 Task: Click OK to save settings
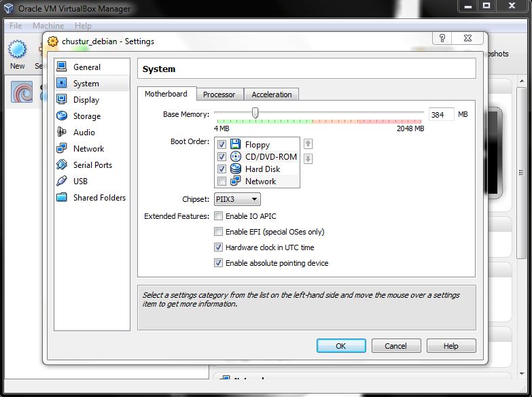[x=341, y=346]
